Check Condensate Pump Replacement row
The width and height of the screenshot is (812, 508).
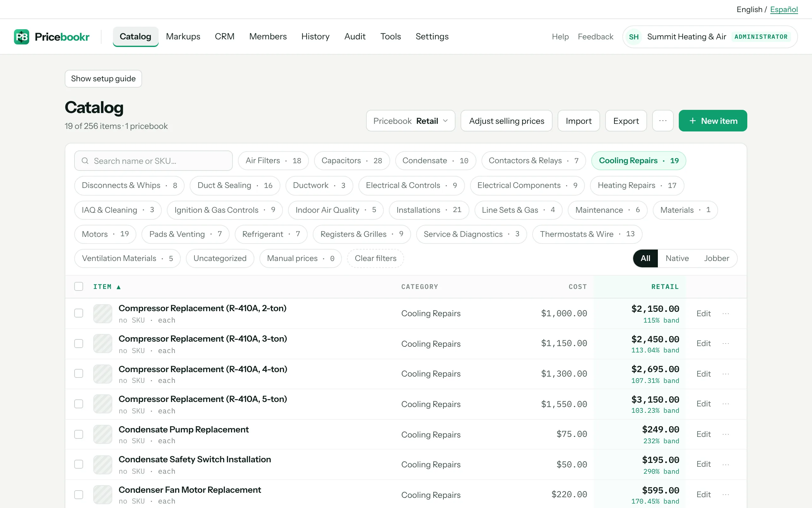tap(79, 434)
